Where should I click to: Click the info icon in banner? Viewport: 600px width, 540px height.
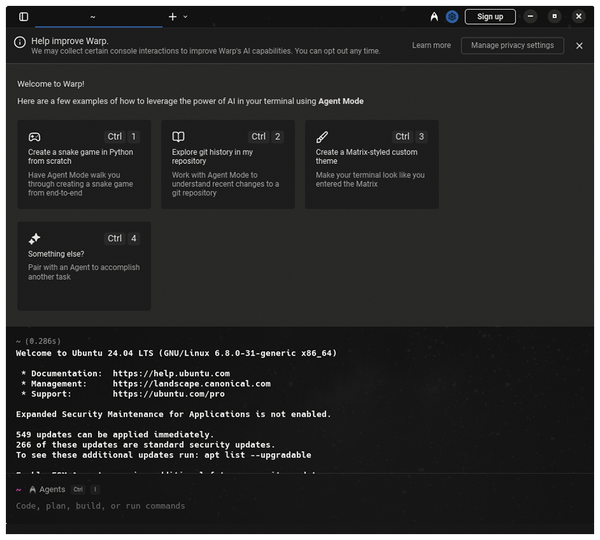19,42
